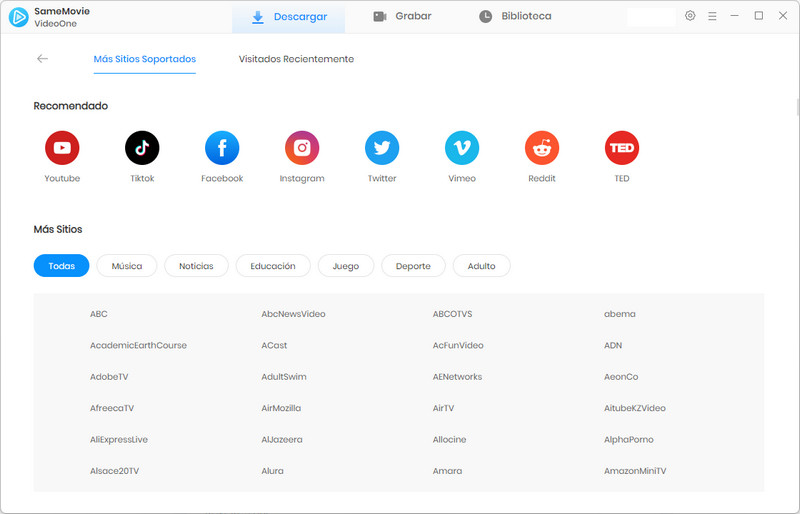
Task: Filter sites by Juego
Action: [x=346, y=266]
